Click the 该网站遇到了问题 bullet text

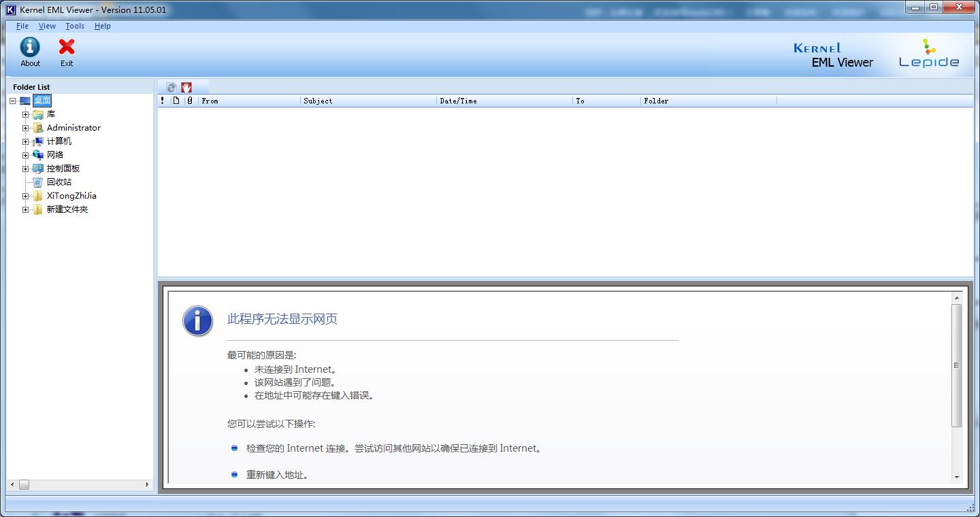pyautogui.click(x=295, y=382)
